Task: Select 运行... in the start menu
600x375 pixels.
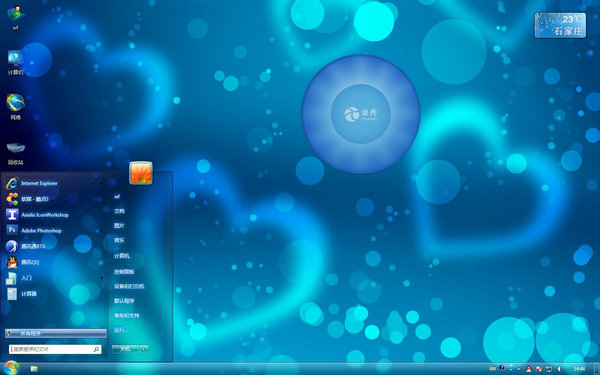Action: [121, 330]
